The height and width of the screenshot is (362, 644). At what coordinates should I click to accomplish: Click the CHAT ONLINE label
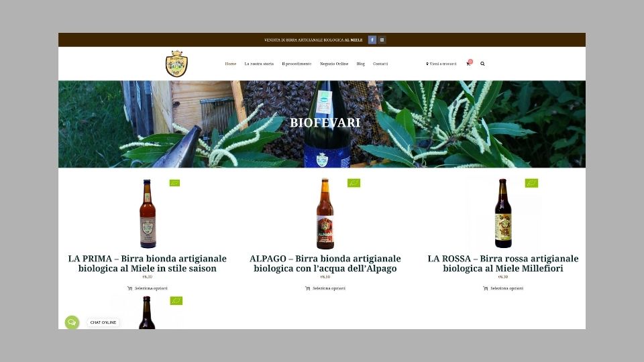pos(103,322)
